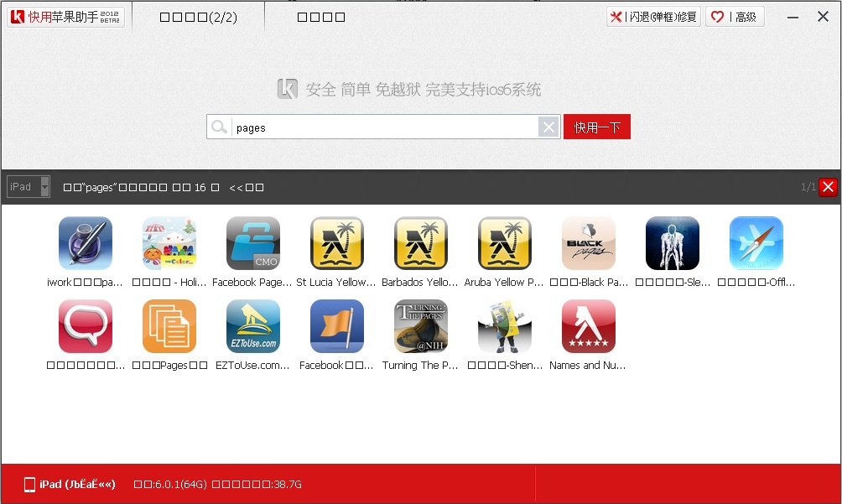This screenshot has height=504, width=842.
Task: Click into the 'pages' search field
Action: pyautogui.click(x=384, y=127)
